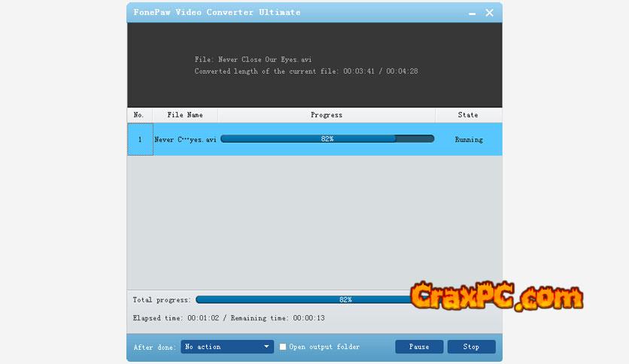Open the After done action dropdown
The width and height of the screenshot is (629, 364).
click(x=227, y=347)
